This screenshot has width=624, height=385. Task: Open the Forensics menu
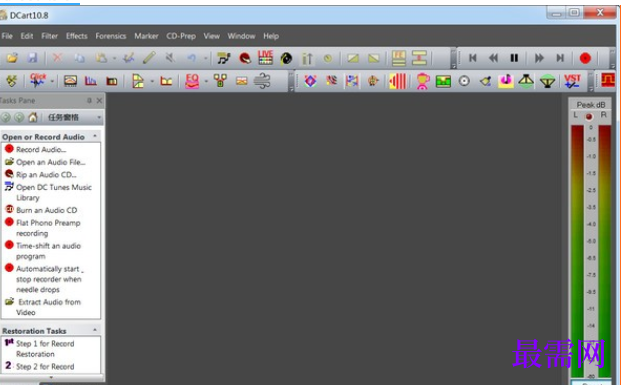coord(111,36)
